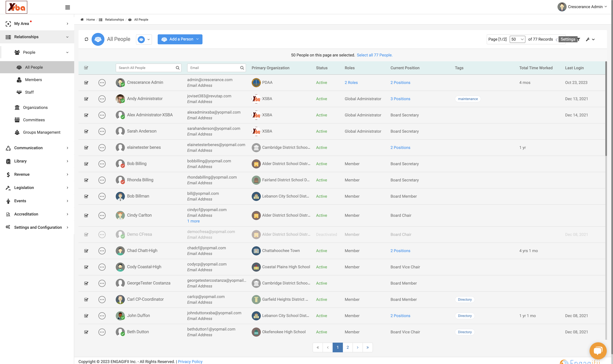This screenshot has height=364, width=613.
Task: Open the chat support bubble
Action: pos(598,350)
